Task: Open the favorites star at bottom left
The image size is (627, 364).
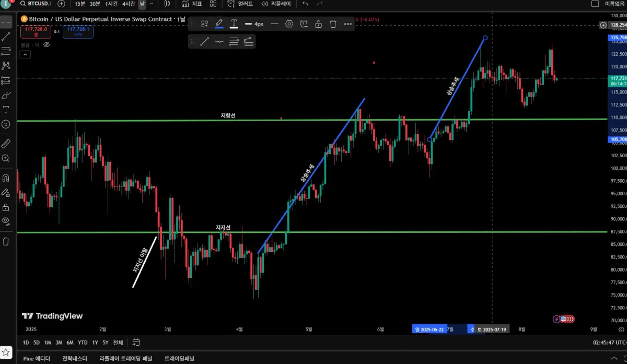Action: pos(6,352)
